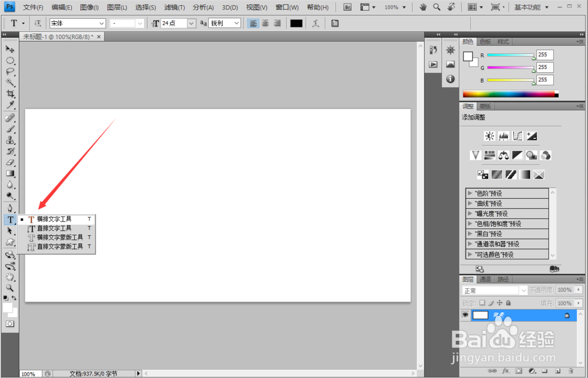Switch to the 色板 tab

485,42
